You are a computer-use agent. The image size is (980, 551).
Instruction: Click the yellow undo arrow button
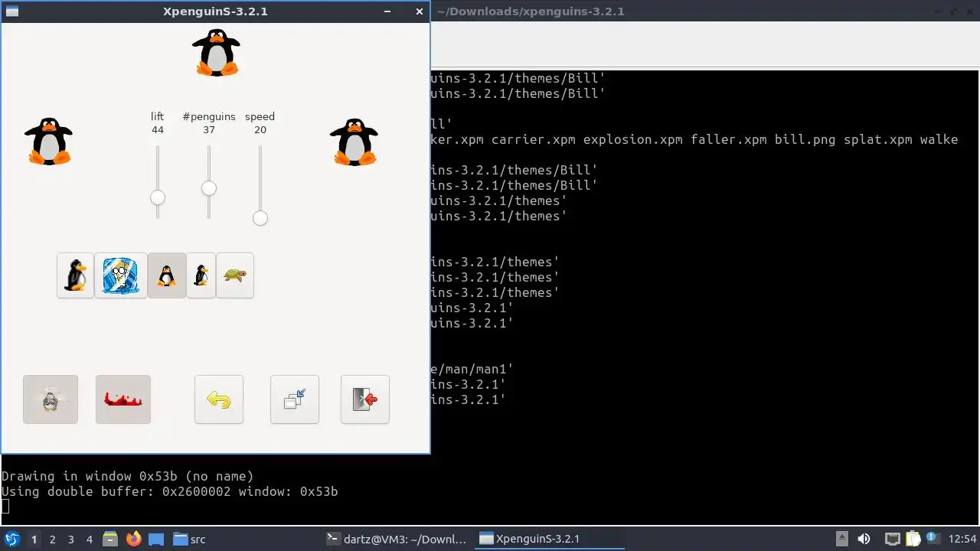pyautogui.click(x=219, y=399)
